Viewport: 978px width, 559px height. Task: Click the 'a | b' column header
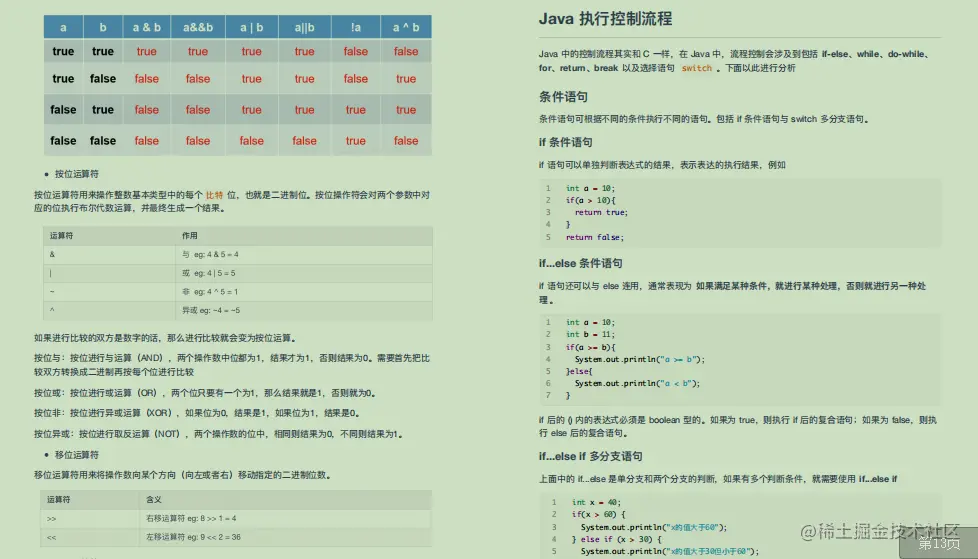point(251,27)
